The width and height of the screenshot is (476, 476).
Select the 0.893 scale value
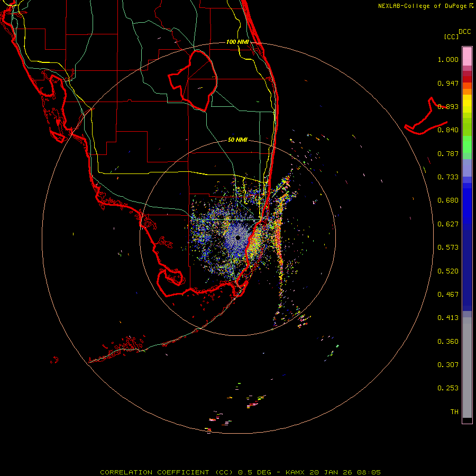448,106
